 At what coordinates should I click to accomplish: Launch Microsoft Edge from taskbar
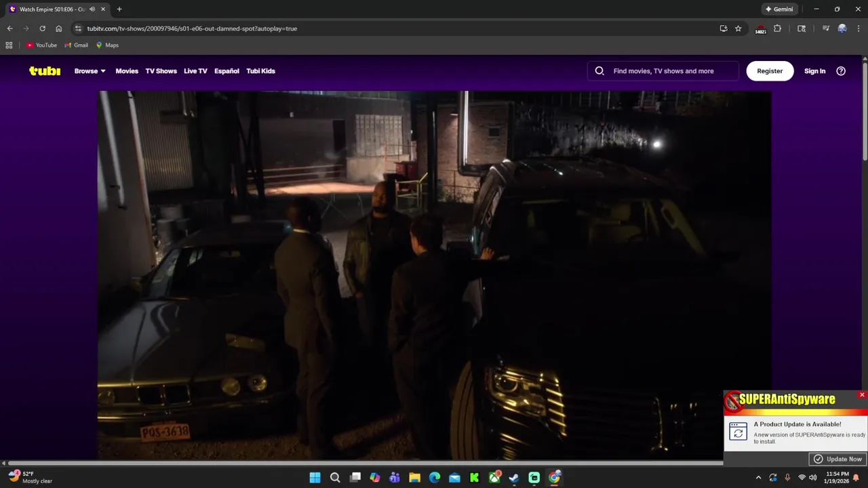[435, 477]
